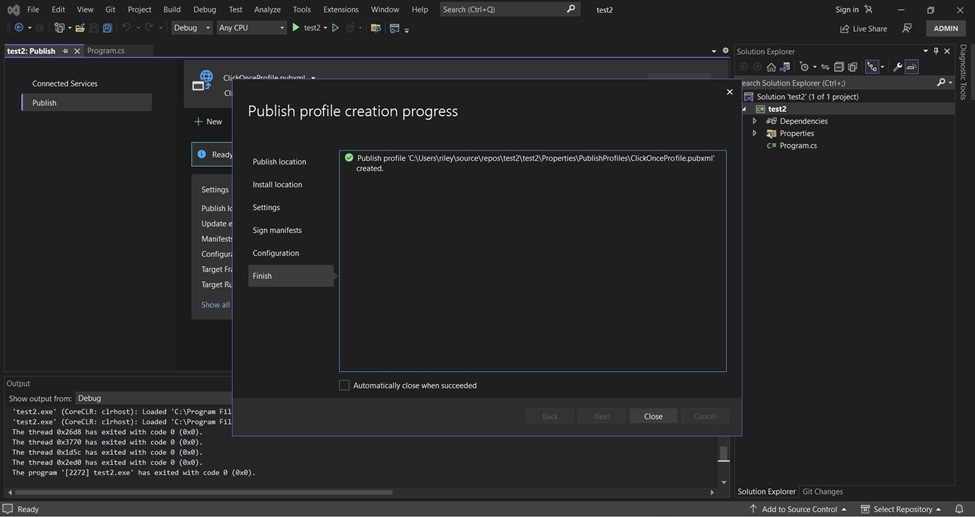Open the Debug configuration dropdown

192,28
